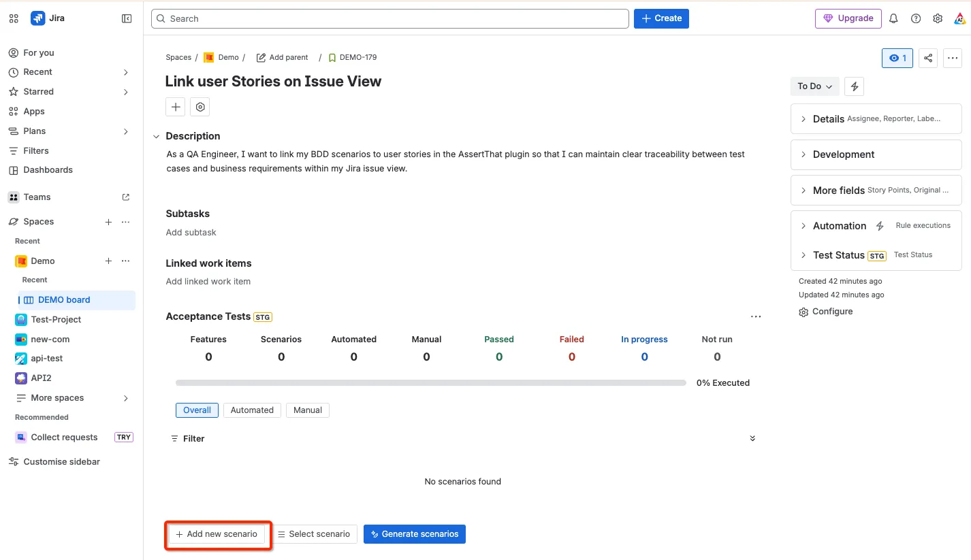Screen dimensions: 971x560
Task: Click the Create button
Action: point(661,18)
